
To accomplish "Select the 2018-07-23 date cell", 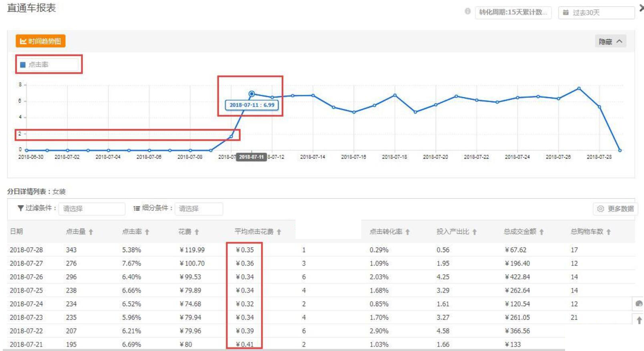I will point(26,317).
